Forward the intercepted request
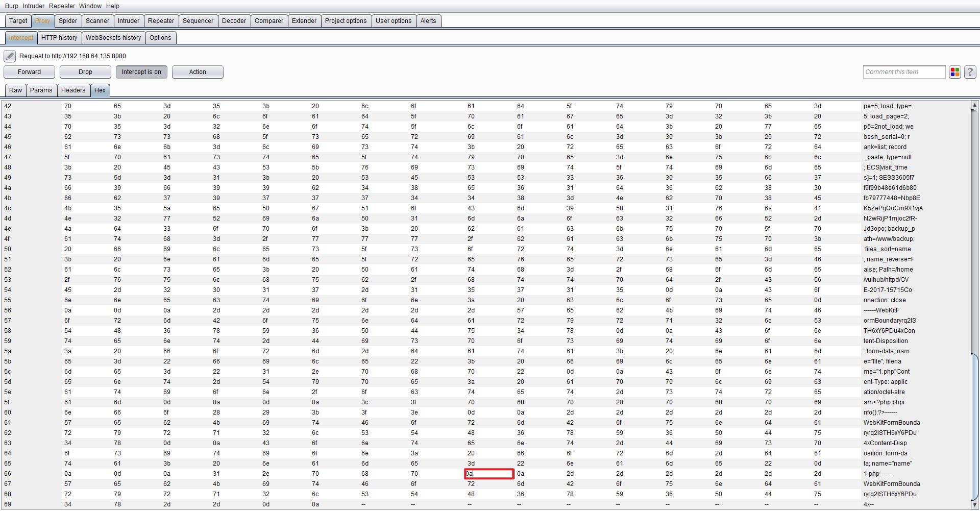Image resolution: width=980 pixels, height=511 pixels. 30,72
